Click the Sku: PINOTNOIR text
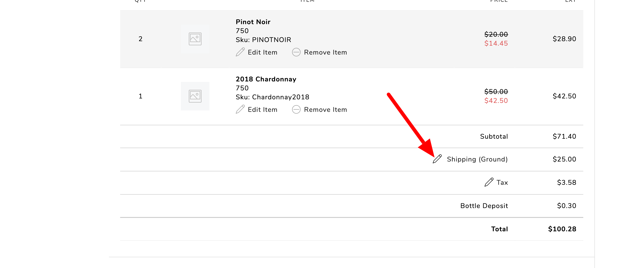Screen dimensions: 644x268 (263, 40)
